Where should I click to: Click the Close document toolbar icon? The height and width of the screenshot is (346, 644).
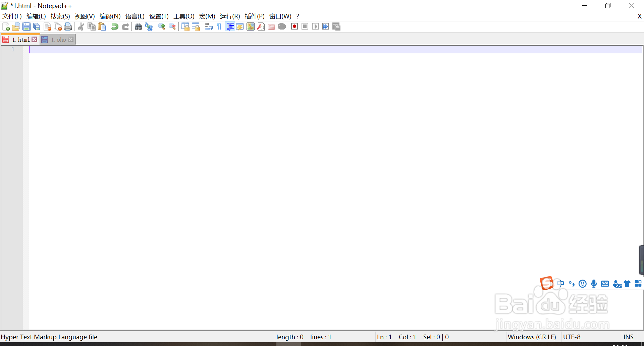coord(47,27)
